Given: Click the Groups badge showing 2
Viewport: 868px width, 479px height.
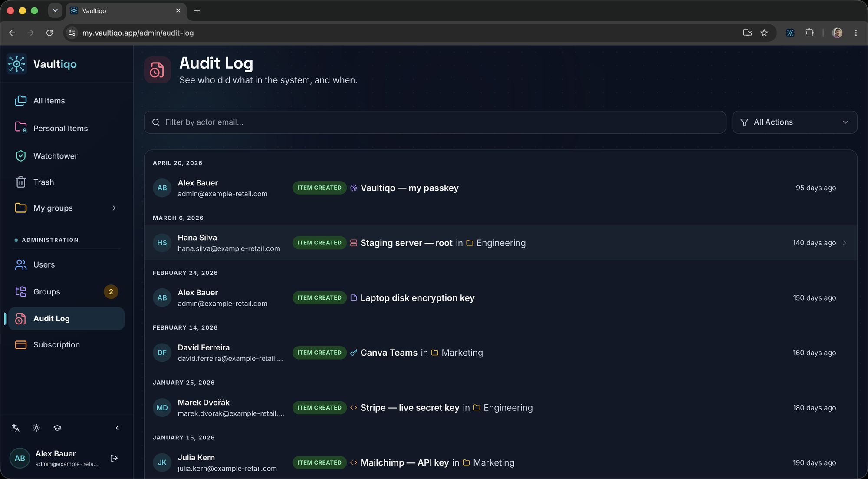Looking at the screenshot, I should pyautogui.click(x=111, y=292).
